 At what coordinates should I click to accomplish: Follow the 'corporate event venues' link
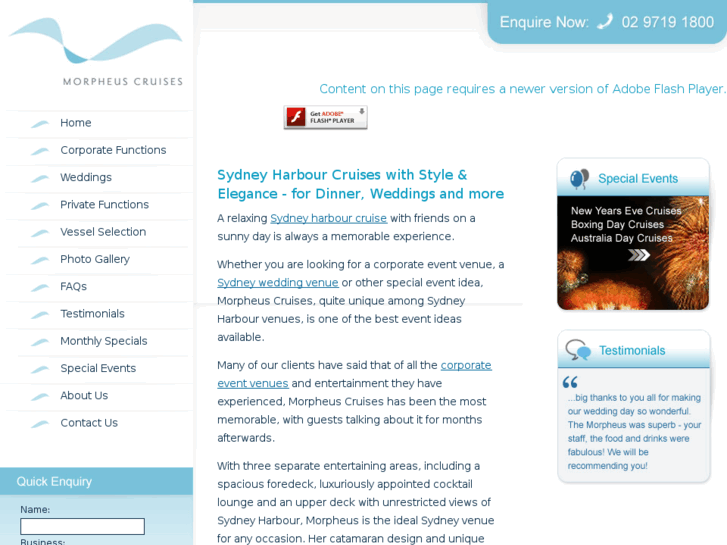[354, 374]
